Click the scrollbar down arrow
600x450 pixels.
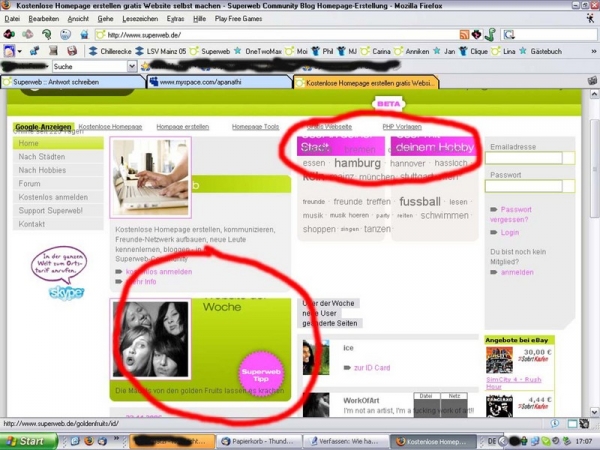click(594, 412)
